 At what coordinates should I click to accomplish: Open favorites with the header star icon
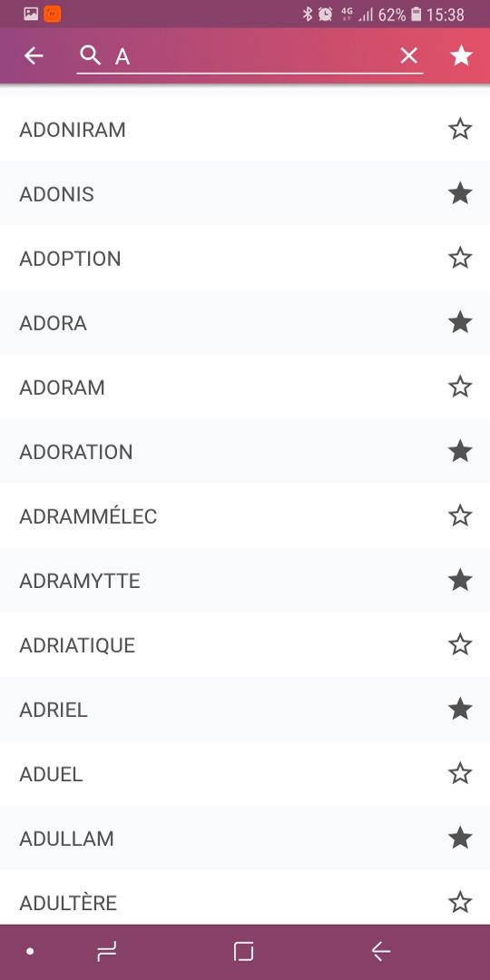click(x=461, y=55)
